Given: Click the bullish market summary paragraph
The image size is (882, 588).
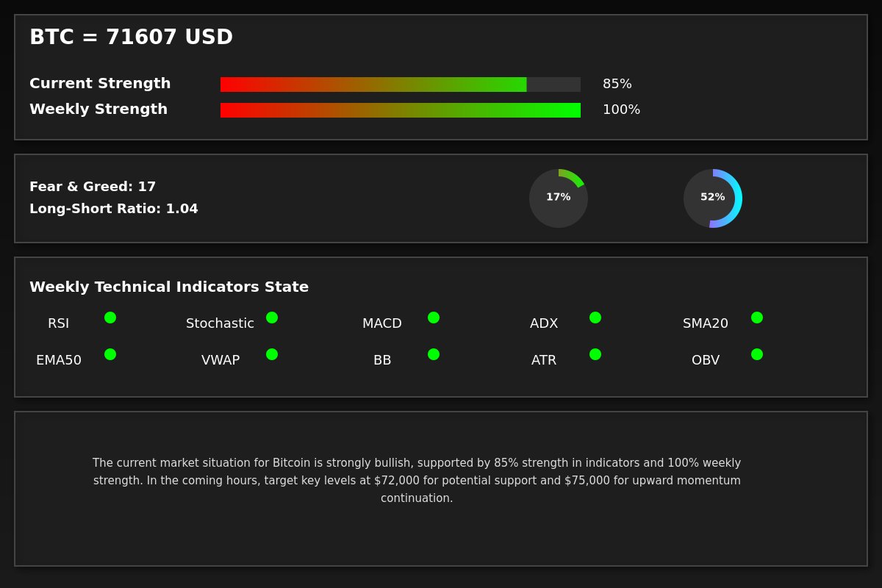Looking at the screenshot, I should [x=417, y=481].
